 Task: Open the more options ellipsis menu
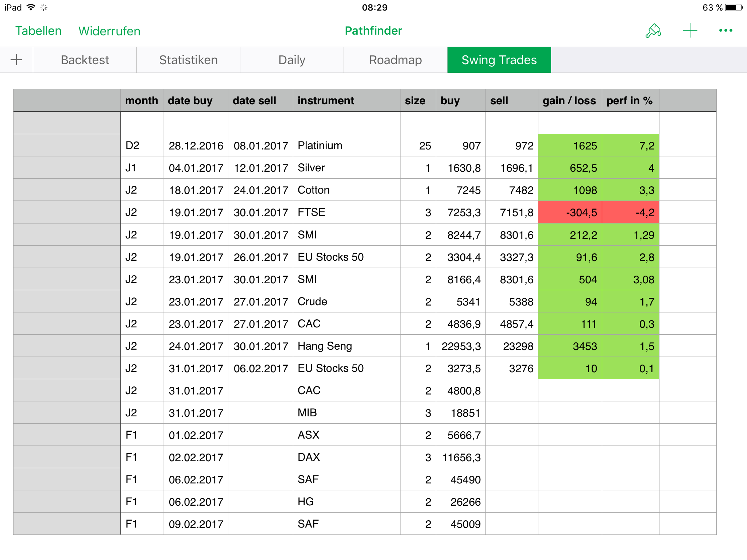click(x=725, y=31)
